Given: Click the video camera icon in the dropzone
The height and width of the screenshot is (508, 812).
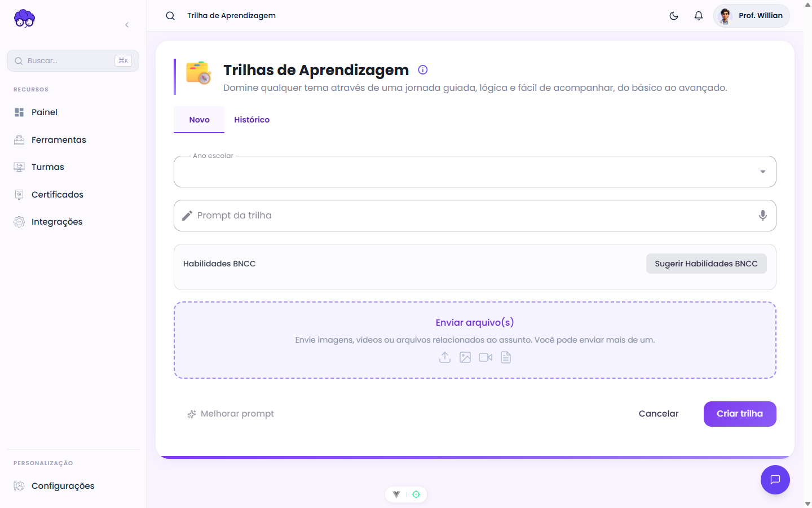Looking at the screenshot, I should (486, 357).
